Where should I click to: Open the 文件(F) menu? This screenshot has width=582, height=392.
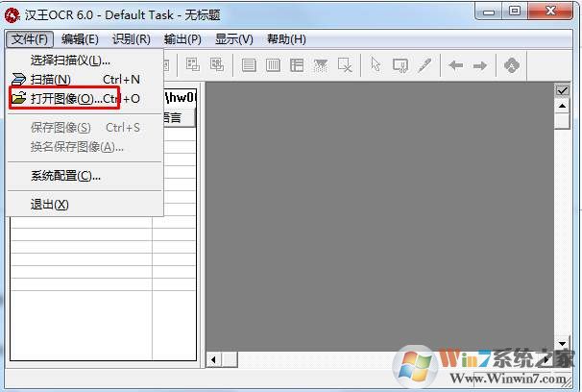pos(30,39)
